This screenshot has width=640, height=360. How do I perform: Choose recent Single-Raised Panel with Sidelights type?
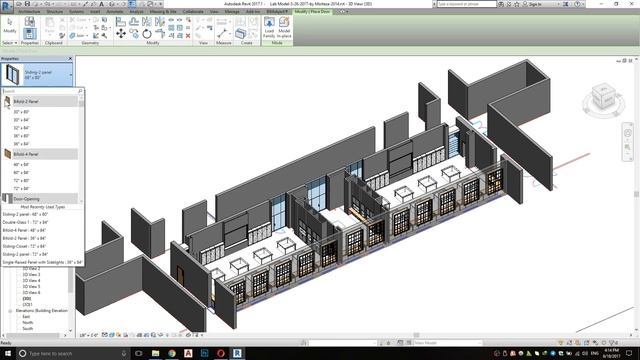pyautogui.click(x=42, y=262)
